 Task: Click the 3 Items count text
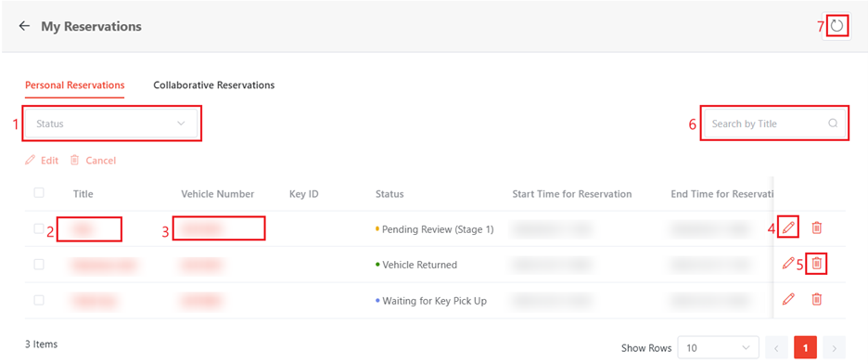pos(41,344)
